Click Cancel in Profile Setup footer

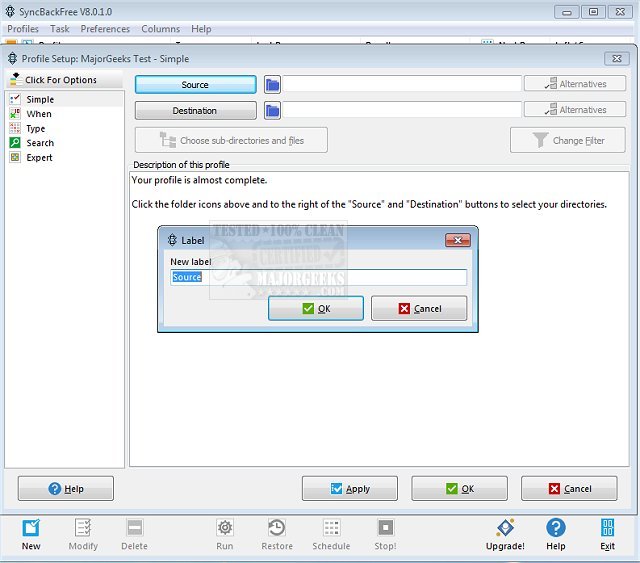(569, 489)
